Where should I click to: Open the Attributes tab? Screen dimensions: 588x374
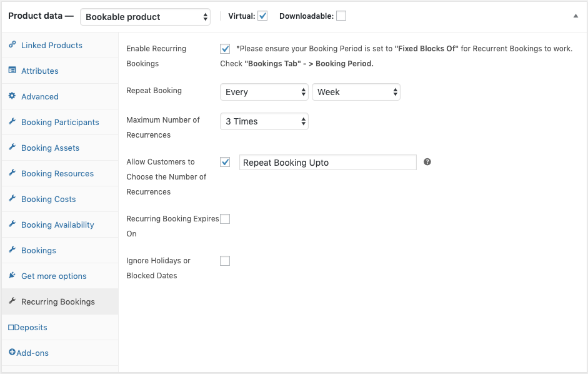(60, 71)
